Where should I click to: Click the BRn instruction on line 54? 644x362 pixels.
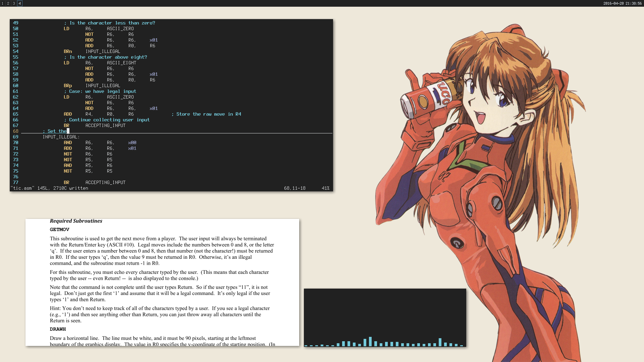[x=68, y=51]
